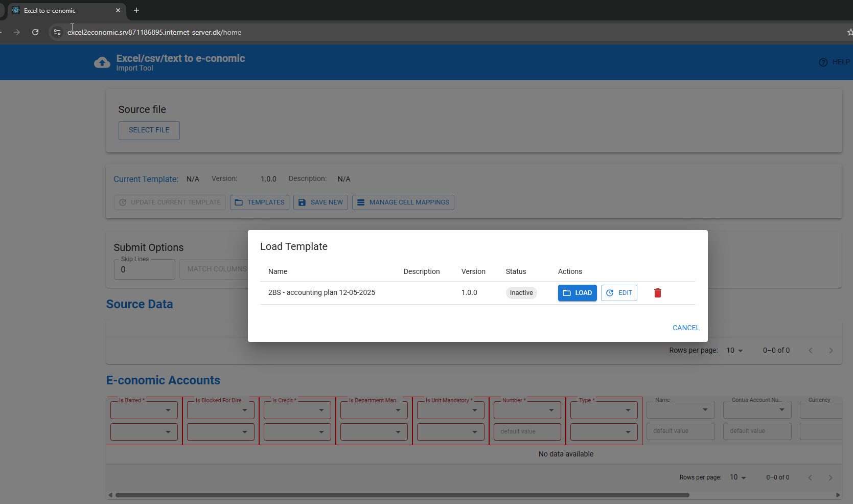Click the Skip Lines input field

click(x=145, y=269)
